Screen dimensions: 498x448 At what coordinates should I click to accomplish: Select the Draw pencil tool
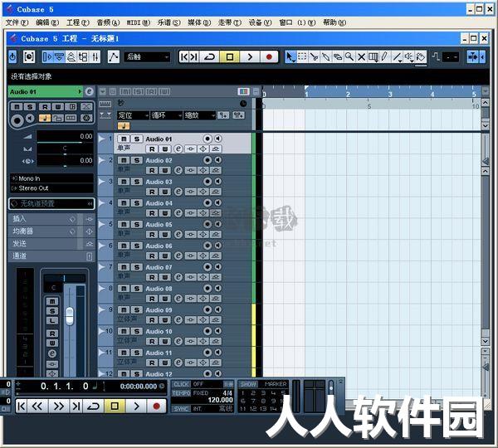tap(385, 57)
